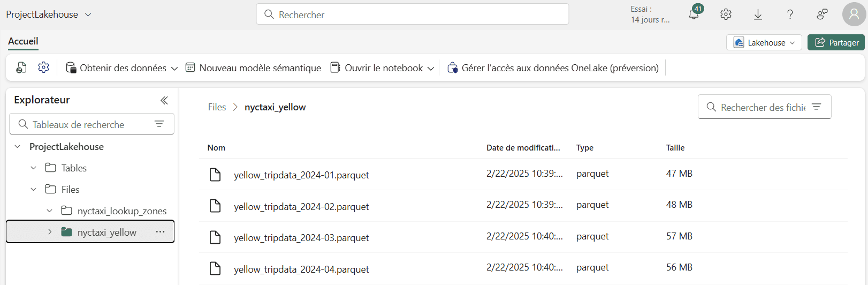Screen dimensions: 868x285
Task: Open settings gear in the top bar
Action: 726,14
